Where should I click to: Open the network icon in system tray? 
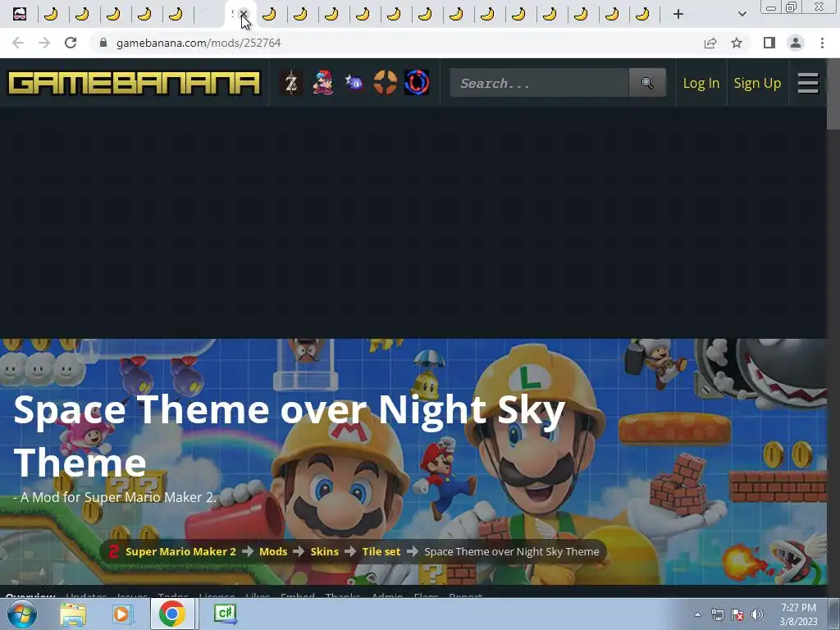click(x=717, y=614)
